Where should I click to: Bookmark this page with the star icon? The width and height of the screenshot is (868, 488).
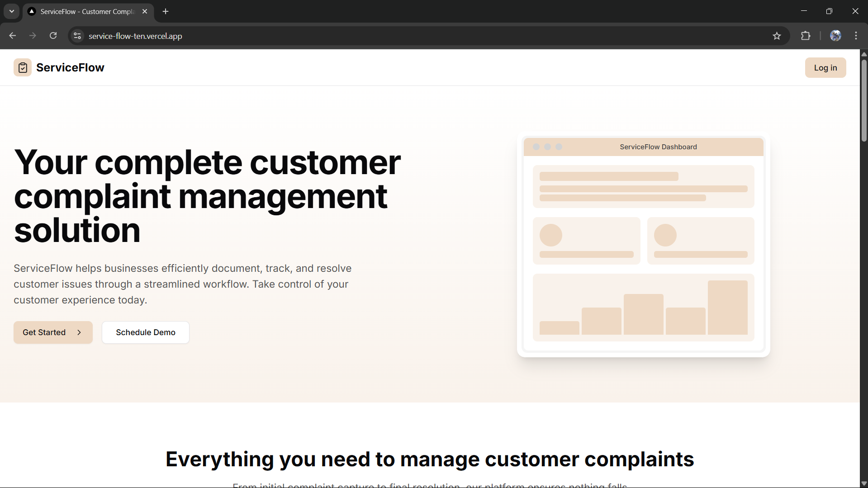click(777, 36)
